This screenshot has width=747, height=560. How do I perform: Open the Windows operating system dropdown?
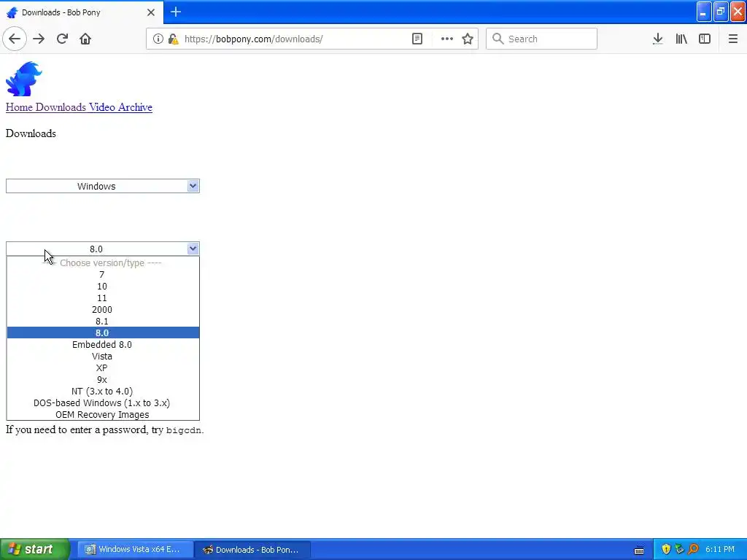pos(102,186)
